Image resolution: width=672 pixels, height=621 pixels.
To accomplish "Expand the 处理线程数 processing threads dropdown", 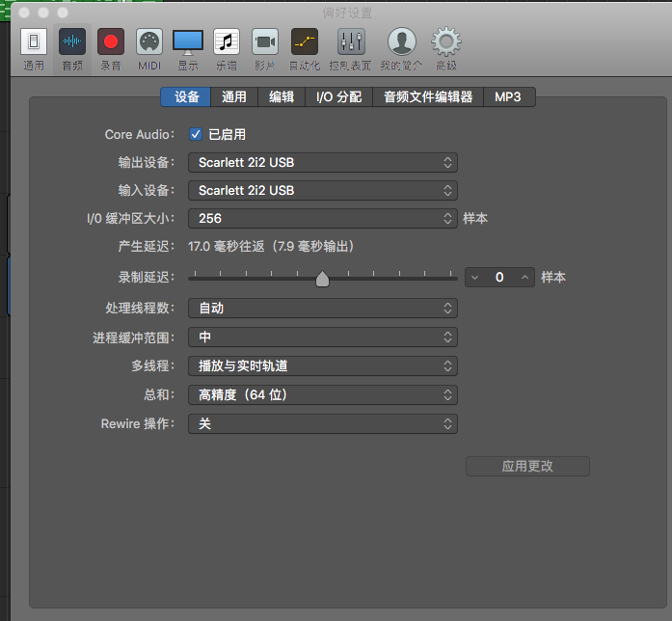I will 322,309.
